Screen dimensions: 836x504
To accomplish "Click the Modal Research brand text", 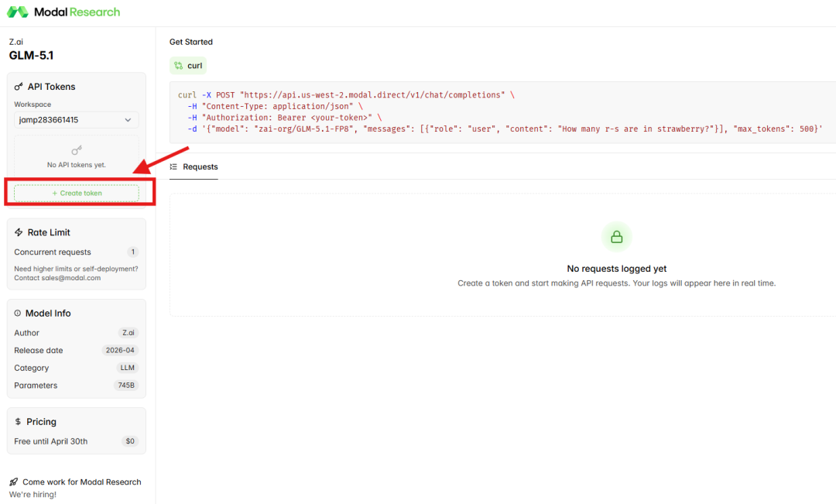I will tap(77, 12).
